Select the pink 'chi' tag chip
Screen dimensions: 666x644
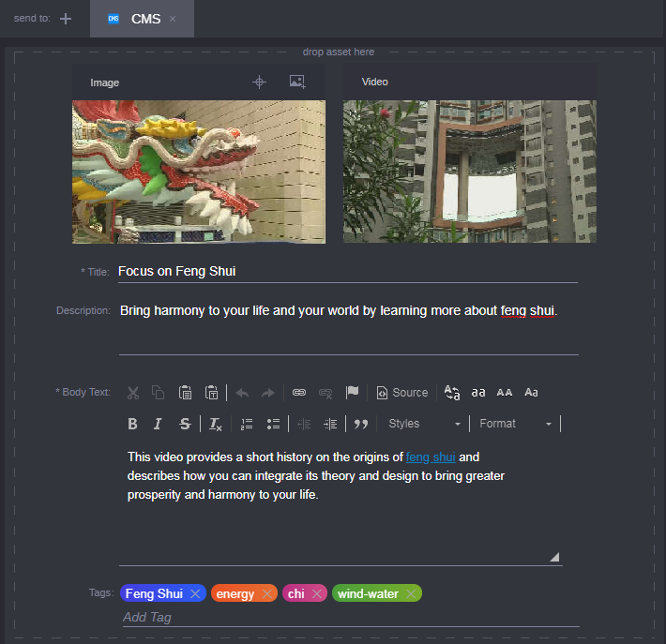[x=305, y=593]
